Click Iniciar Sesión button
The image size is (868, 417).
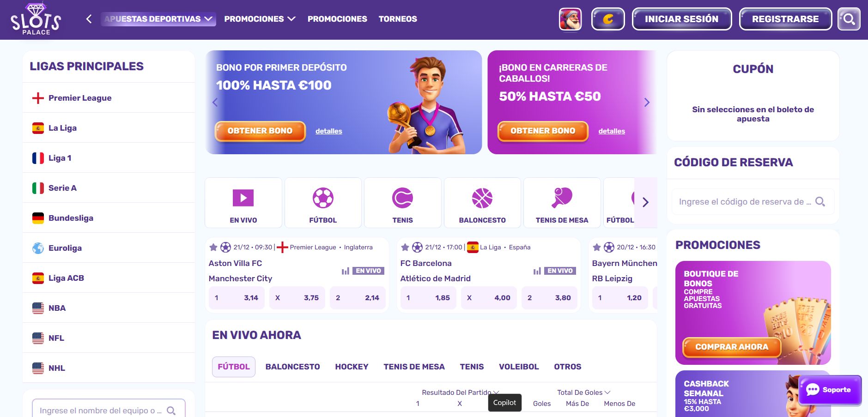(x=682, y=19)
